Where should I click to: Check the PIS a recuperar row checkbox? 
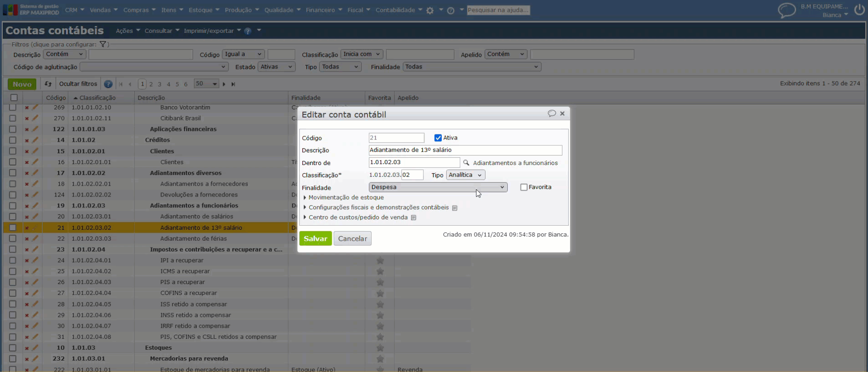pyautogui.click(x=13, y=282)
